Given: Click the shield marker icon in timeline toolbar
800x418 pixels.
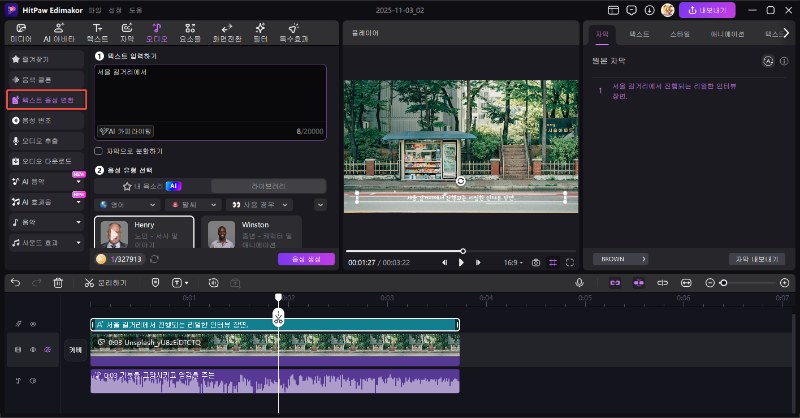Looking at the screenshot, I should coord(156,283).
